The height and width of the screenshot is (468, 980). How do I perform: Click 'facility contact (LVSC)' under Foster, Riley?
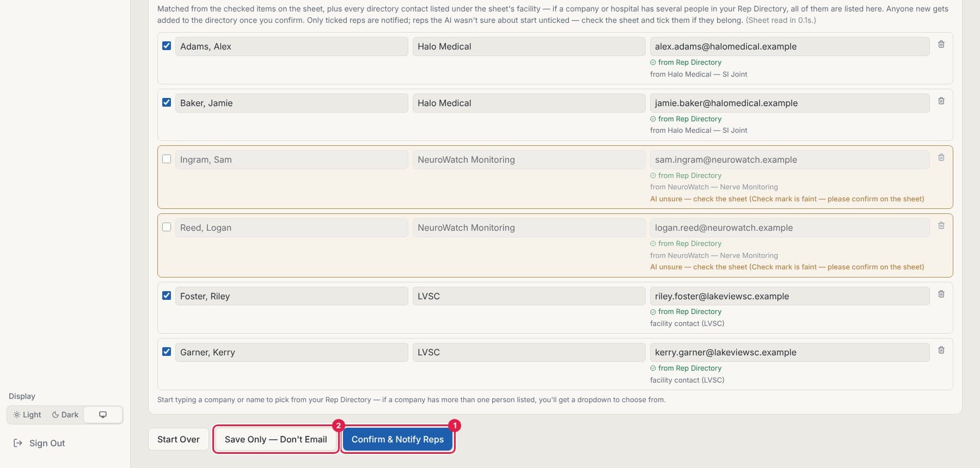pos(687,323)
